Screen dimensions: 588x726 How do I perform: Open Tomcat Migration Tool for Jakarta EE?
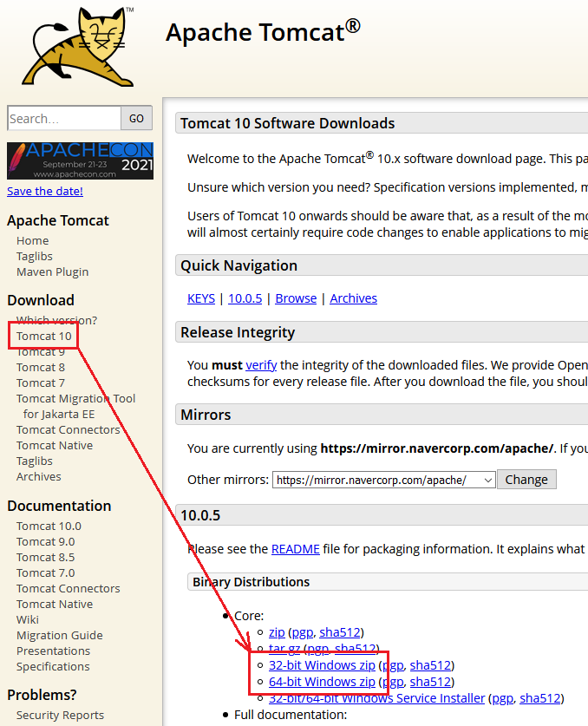tap(76, 406)
